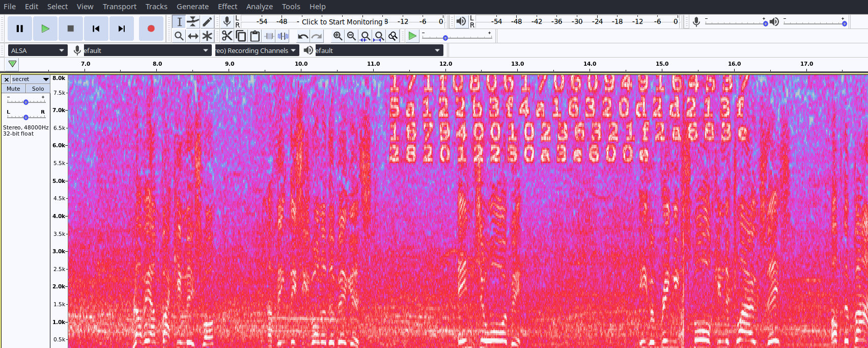Click to Start Monitoring meter
The image size is (868, 348).
click(x=342, y=22)
